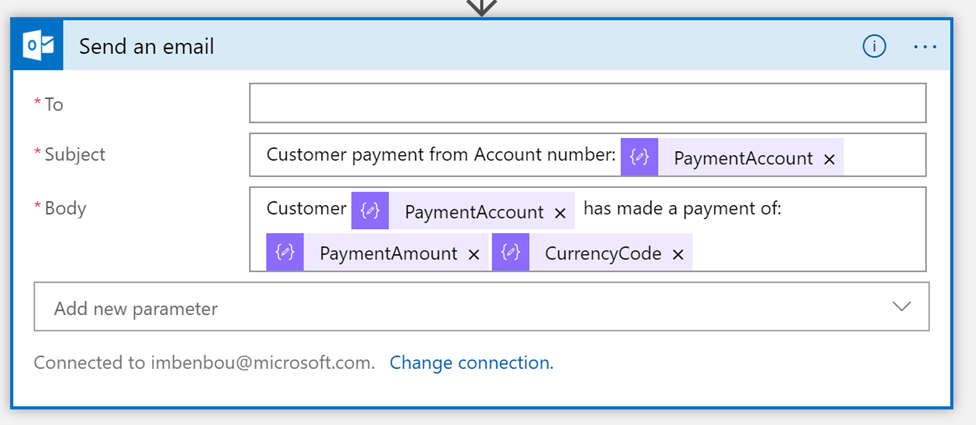Select the Send an email title text
Screen dimensions: 976x425
146,46
